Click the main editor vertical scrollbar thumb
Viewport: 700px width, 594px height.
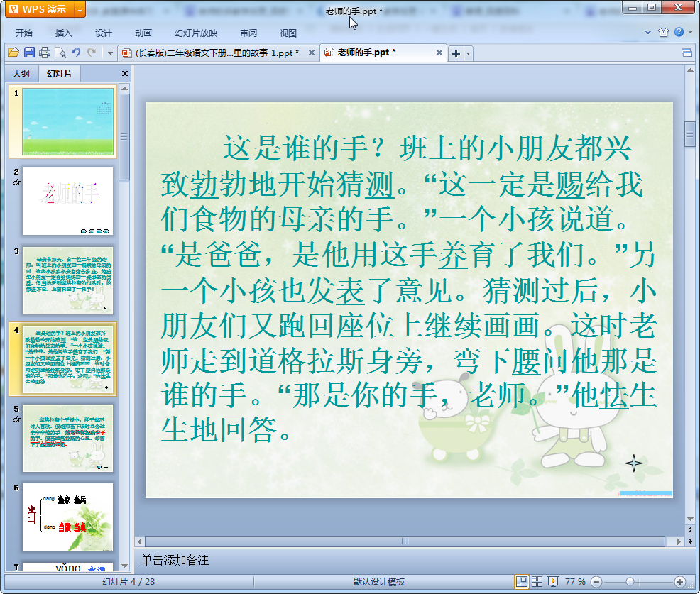[690, 134]
